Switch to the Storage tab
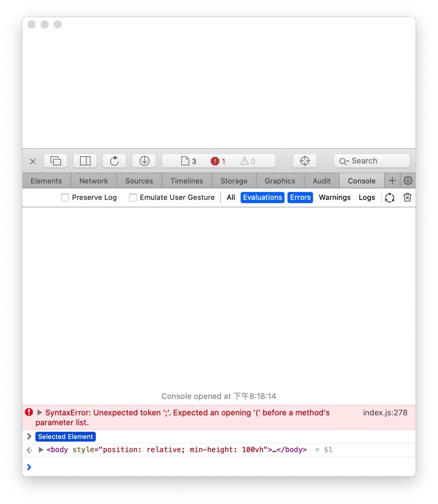This screenshot has width=438, height=504. pos(234,181)
